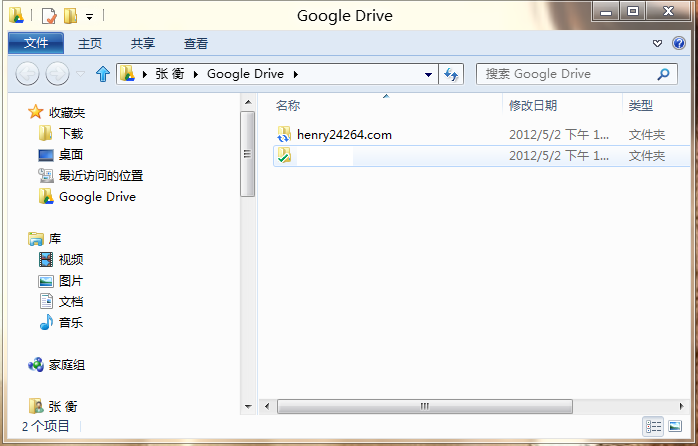Switch to the 共享 ribbon tab
The height and width of the screenshot is (446, 698).
143,44
